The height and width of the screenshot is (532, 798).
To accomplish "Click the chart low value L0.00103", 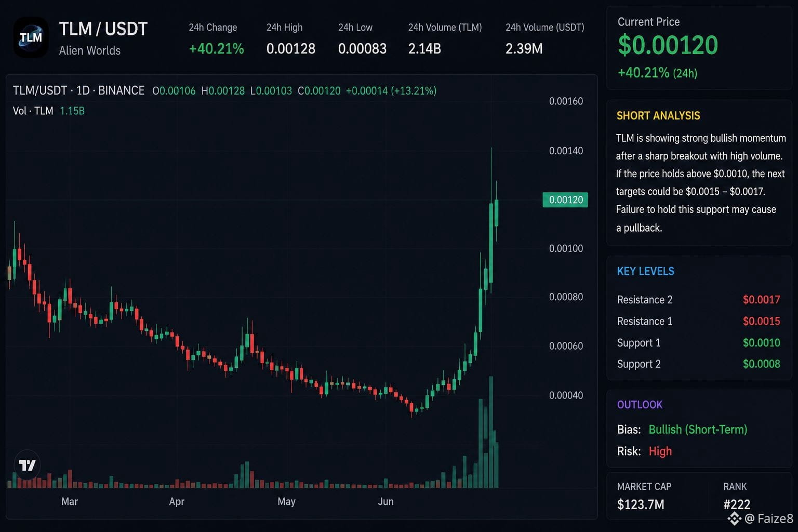I will (271, 91).
